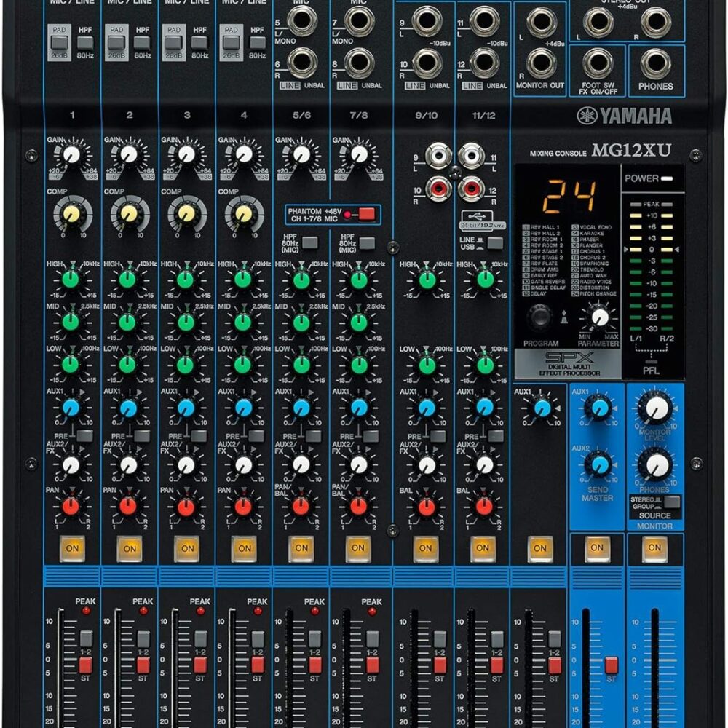The height and width of the screenshot is (728, 728).
Task: Select the green MID EQ knob on channel 5/6
Action: pos(301,322)
